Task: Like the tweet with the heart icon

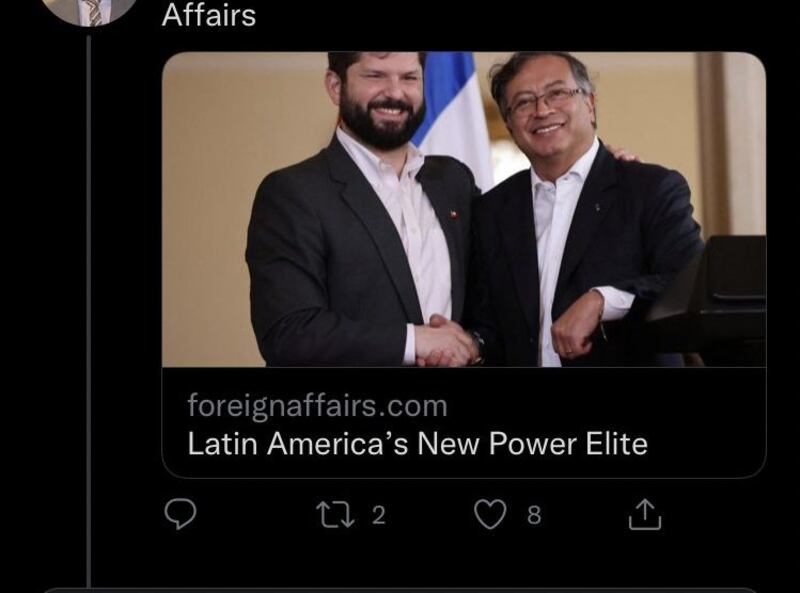Action: tap(490, 514)
